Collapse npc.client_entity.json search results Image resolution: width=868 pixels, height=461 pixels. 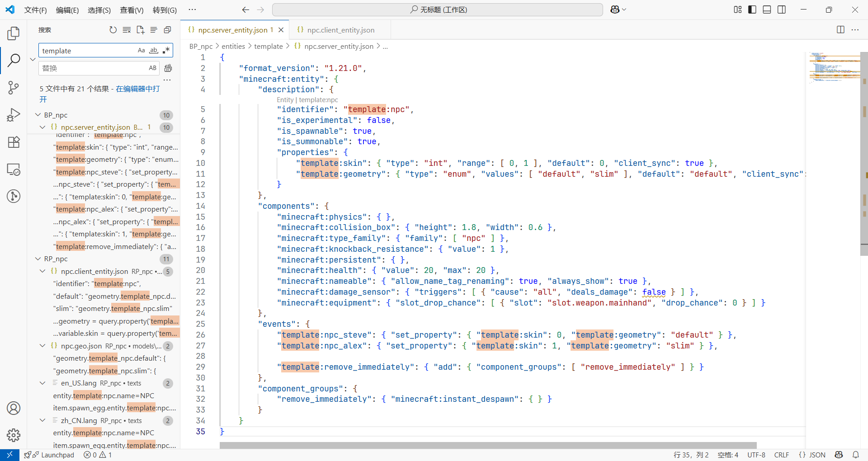[42, 271]
